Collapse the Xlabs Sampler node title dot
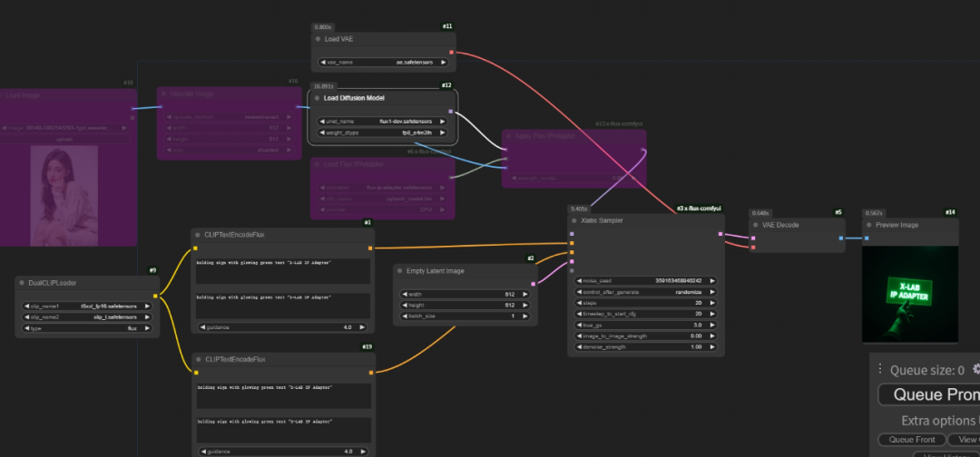The width and height of the screenshot is (980, 457). 573,220
